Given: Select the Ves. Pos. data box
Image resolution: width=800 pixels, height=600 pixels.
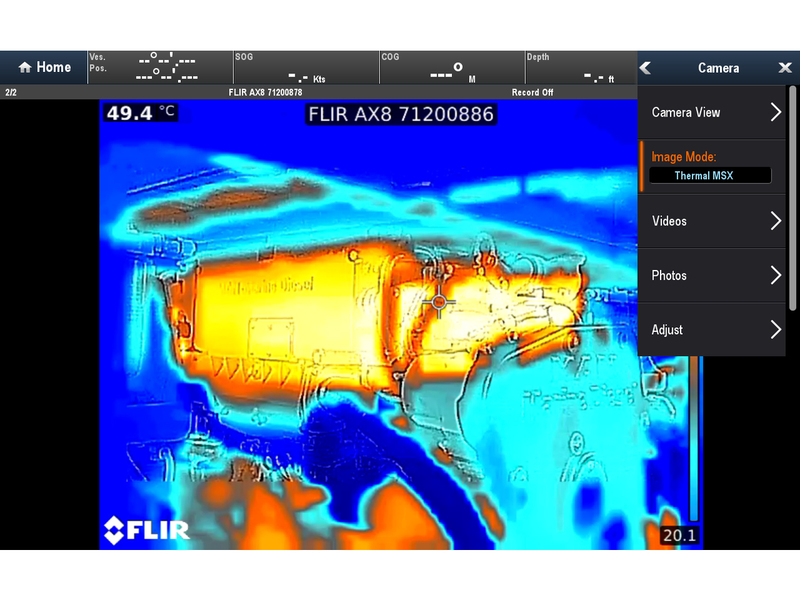Looking at the screenshot, I should click(x=158, y=68).
